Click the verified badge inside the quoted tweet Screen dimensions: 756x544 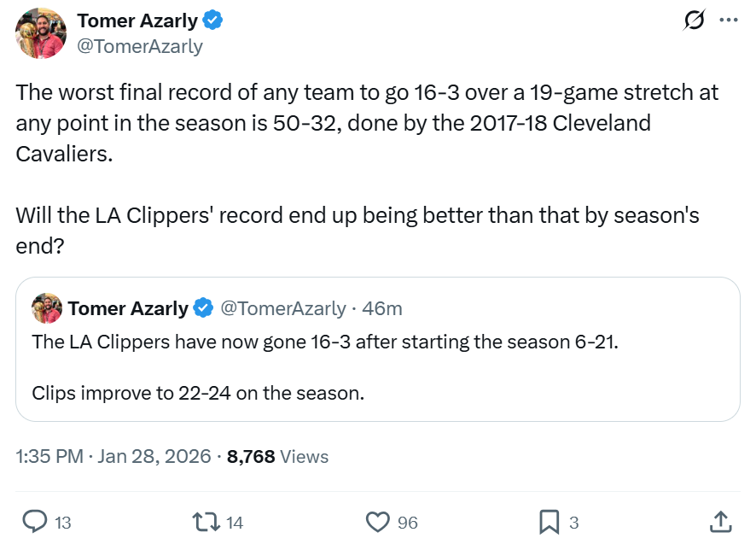[203, 308]
